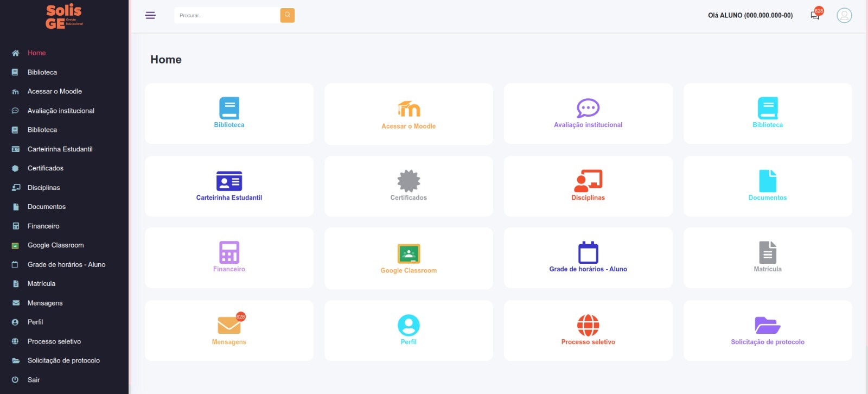Open the Avaliação institucional card icon
868x394 pixels.
tap(588, 108)
